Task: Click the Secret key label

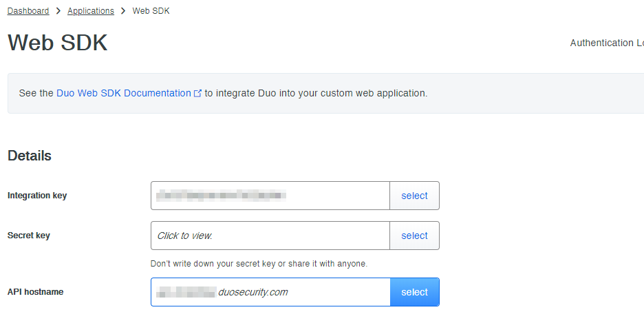Action: 29,236
